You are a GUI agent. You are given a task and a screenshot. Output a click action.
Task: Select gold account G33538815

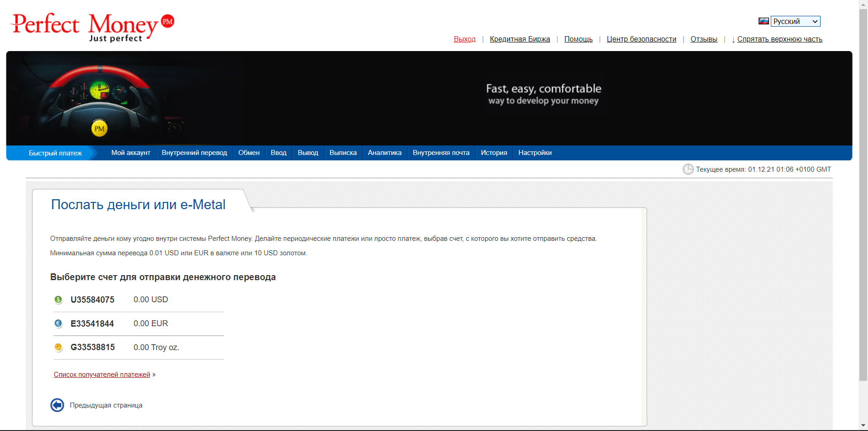(x=93, y=347)
